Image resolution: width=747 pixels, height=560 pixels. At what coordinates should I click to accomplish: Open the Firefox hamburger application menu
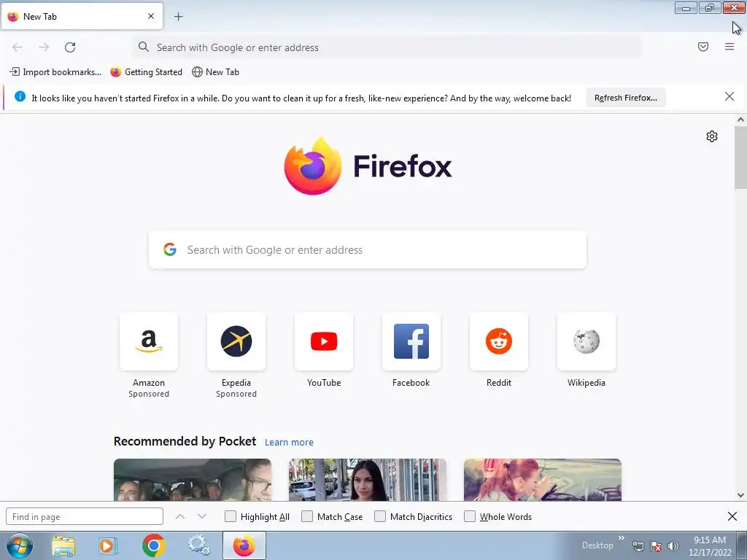[x=729, y=47]
